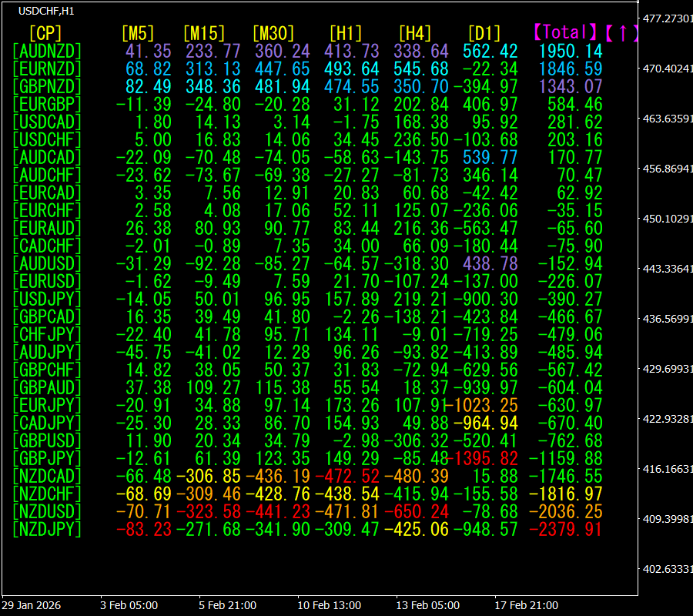
Task: Click the [AUDUSD] pair label
Action: pos(47,263)
